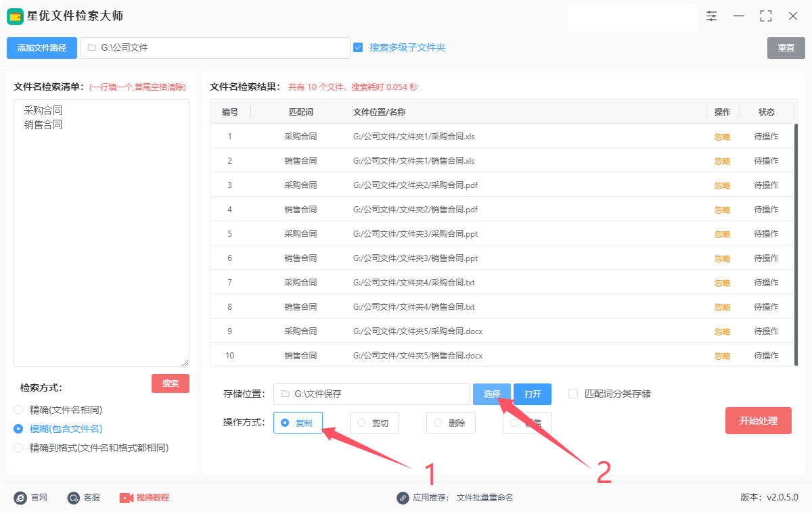Viewport: 812px width, 514px height.
Task: Open the video tutorial (视频教程) icon
Action: click(127, 498)
